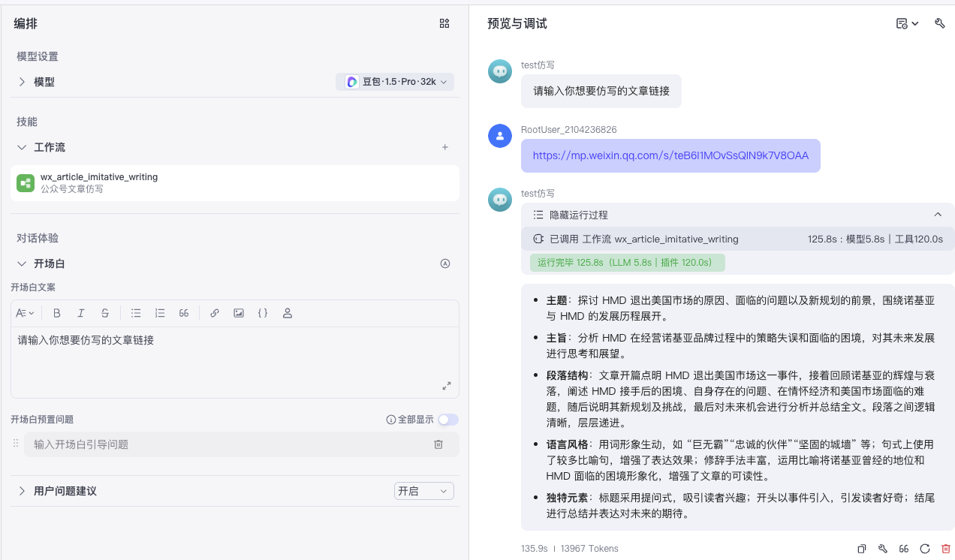The height and width of the screenshot is (560, 955).
Task: Open the wx_article_imitative_writing workflow card
Action: point(233,182)
